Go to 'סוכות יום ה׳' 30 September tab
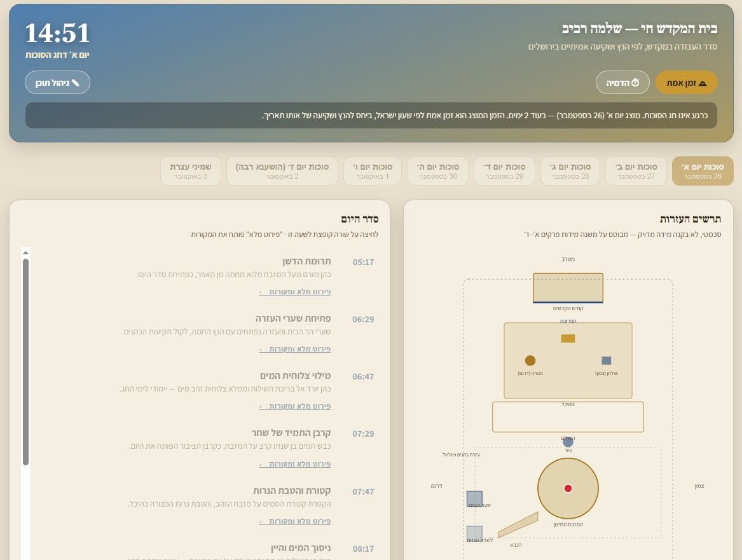 pos(437,171)
